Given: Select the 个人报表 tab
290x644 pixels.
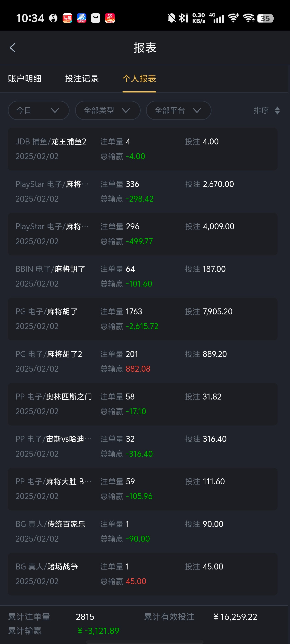Looking at the screenshot, I should [x=139, y=79].
